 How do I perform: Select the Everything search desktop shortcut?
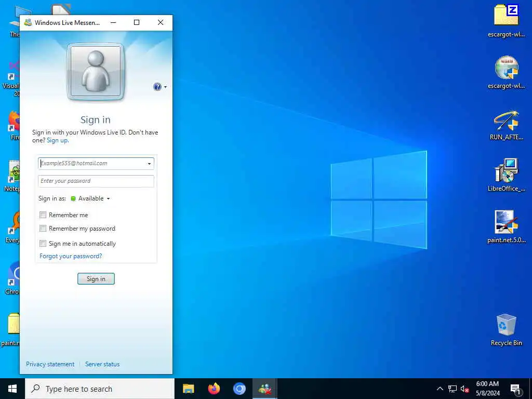(12, 228)
